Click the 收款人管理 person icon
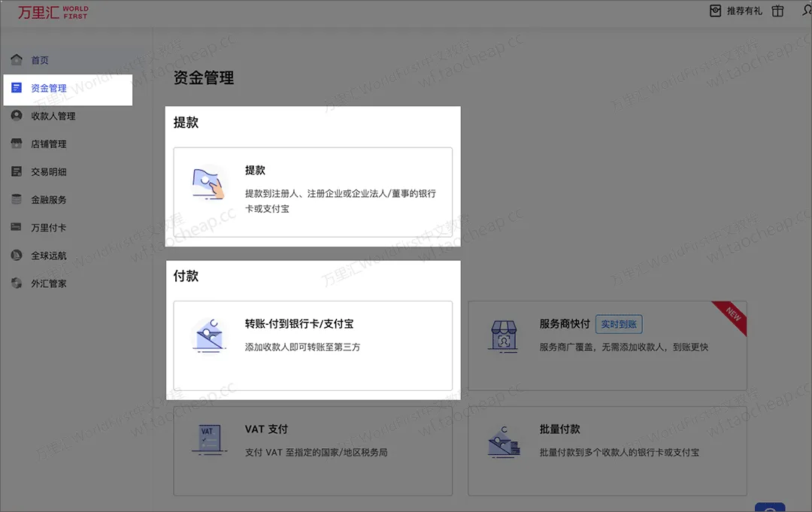This screenshot has height=512, width=812. point(17,116)
